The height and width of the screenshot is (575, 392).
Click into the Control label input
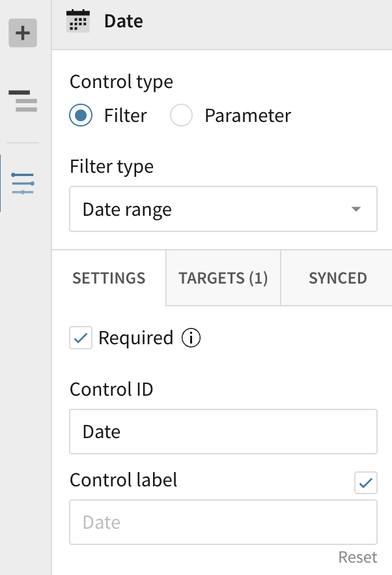pos(223,522)
